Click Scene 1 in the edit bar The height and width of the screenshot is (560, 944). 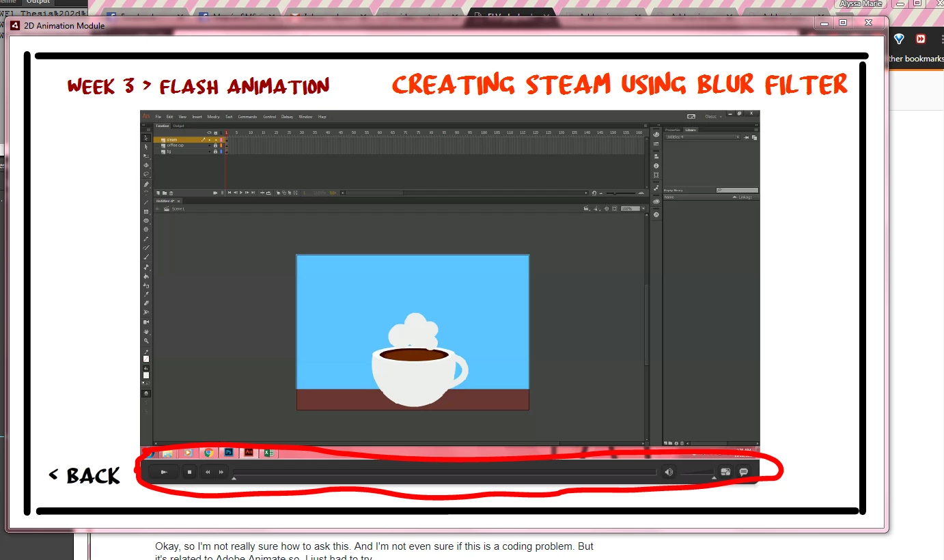point(178,209)
